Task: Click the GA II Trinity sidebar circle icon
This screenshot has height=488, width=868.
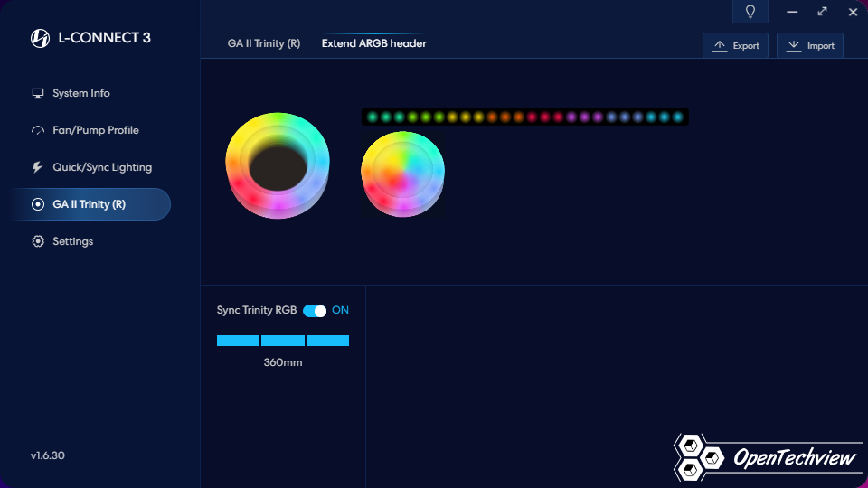Action: (x=38, y=204)
